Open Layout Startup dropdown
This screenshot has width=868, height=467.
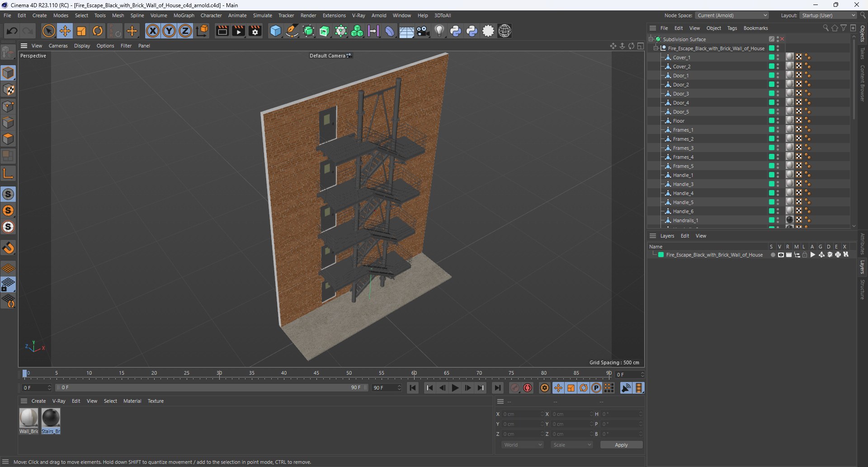point(828,15)
